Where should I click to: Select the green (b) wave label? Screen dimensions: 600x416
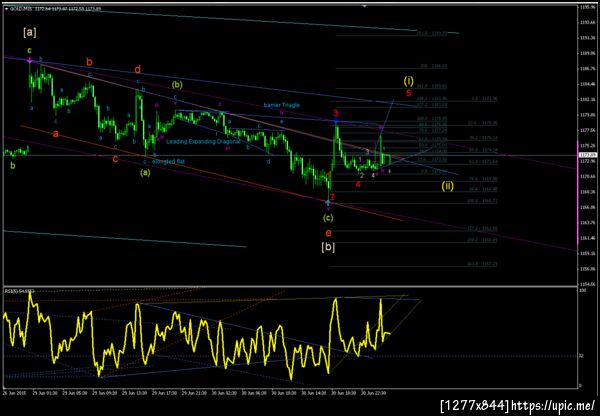point(177,85)
